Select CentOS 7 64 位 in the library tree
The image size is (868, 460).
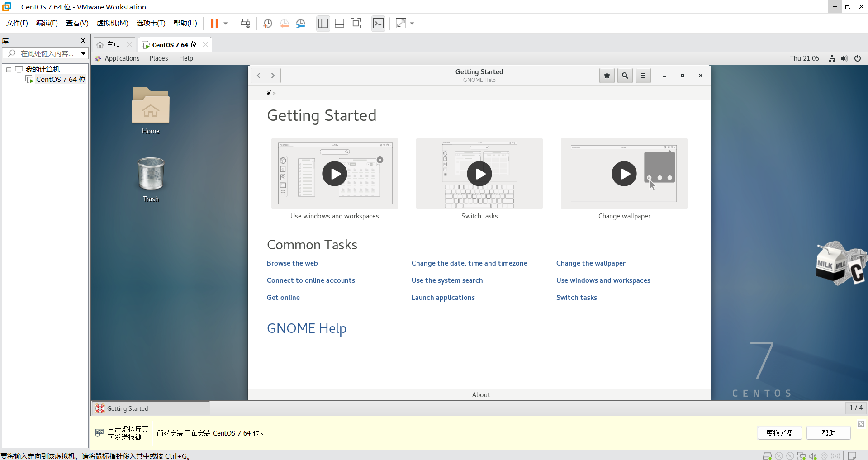[x=61, y=80]
